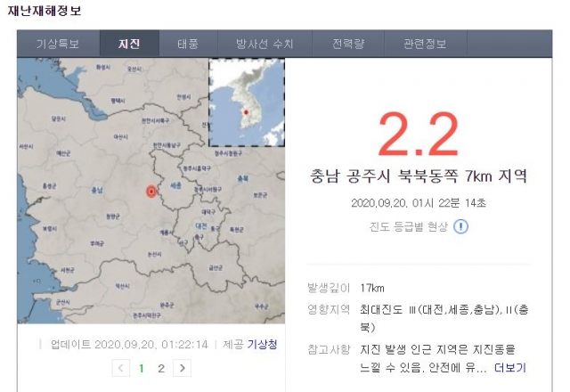Click 당진시 label on the map
Image resolution: width=570 pixels, height=392 pixels.
pyautogui.click(x=59, y=118)
